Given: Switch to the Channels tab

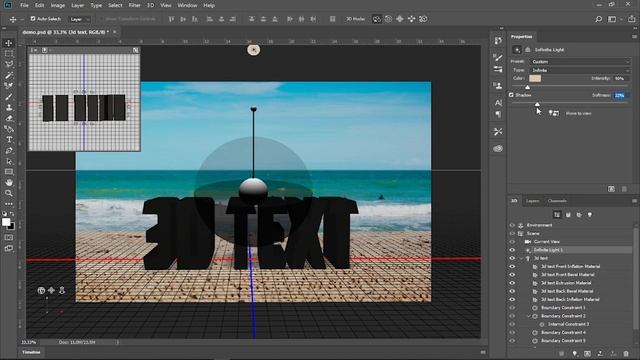Looking at the screenshot, I should [x=557, y=201].
